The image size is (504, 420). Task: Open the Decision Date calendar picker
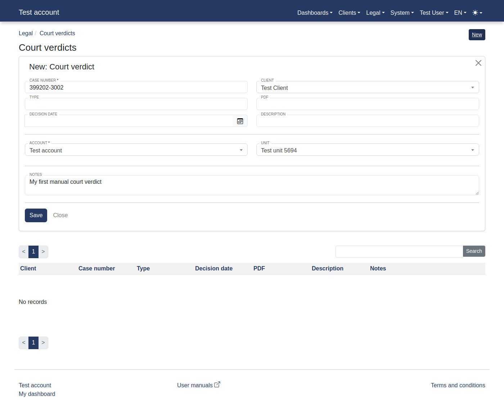240,121
